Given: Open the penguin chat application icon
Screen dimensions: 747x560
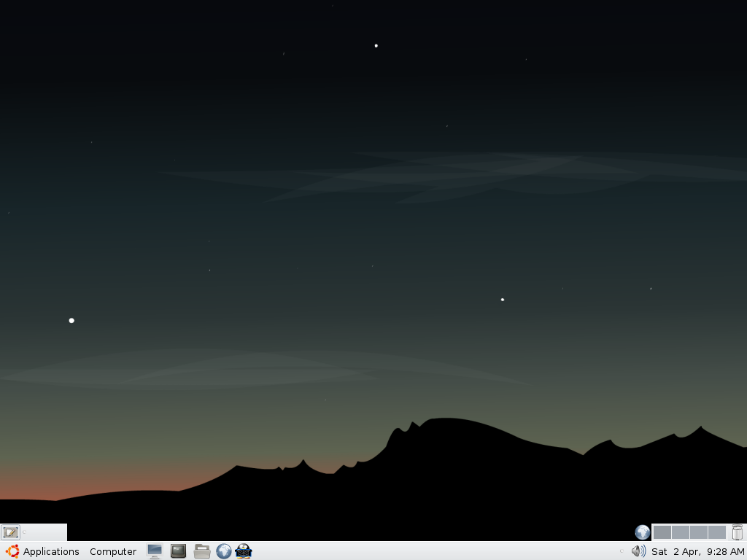Looking at the screenshot, I should pyautogui.click(x=244, y=551).
